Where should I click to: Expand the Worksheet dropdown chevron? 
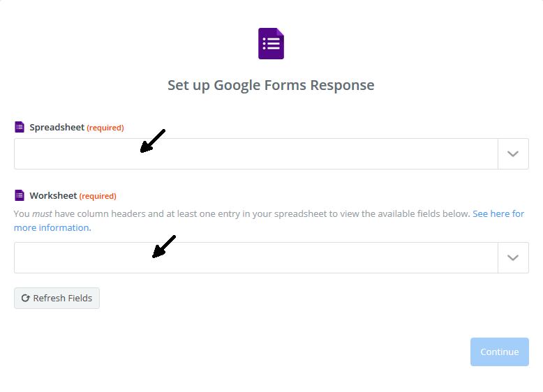tap(513, 258)
